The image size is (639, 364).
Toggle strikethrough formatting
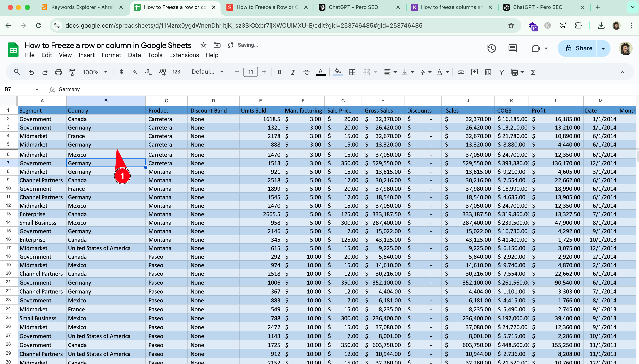pos(307,72)
